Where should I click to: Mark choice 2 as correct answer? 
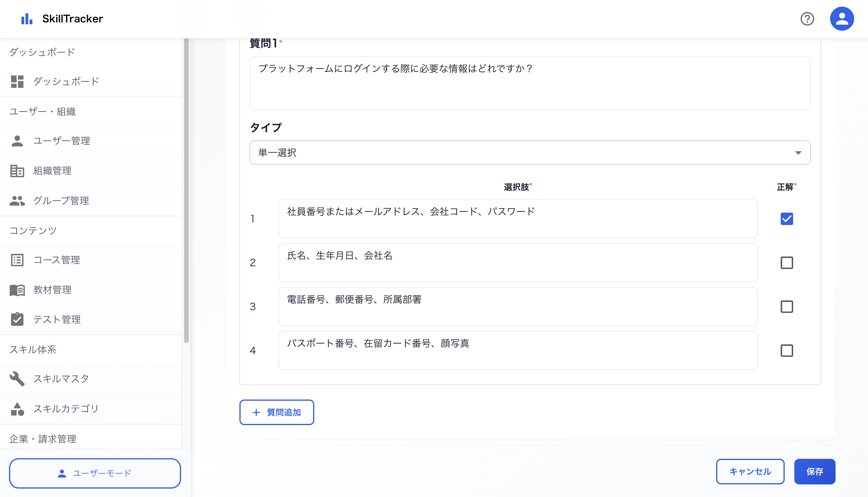[787, 263]
